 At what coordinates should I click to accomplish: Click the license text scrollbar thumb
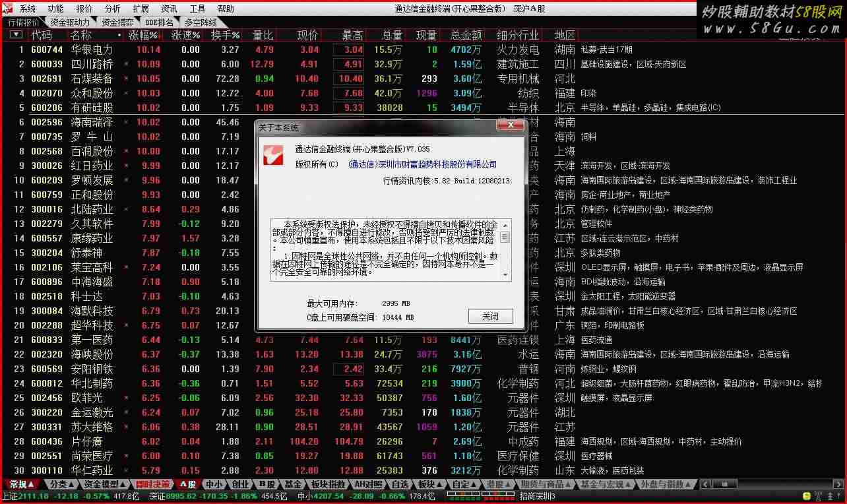pos(506,237)
